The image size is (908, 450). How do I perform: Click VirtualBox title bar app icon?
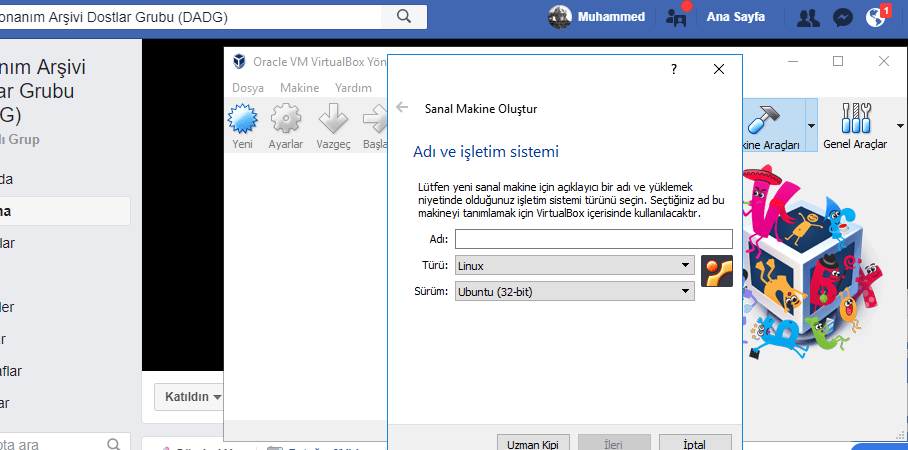[239, 61]
